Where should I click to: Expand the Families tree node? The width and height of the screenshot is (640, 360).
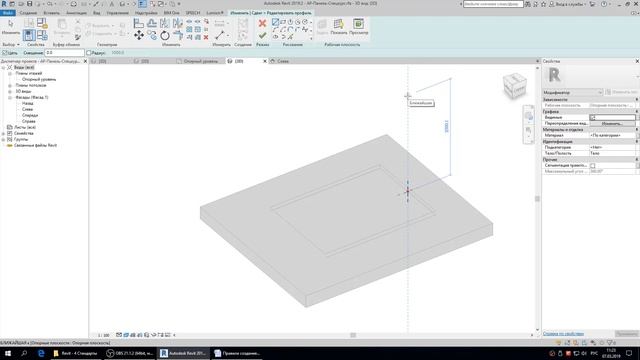click(3, 133)
